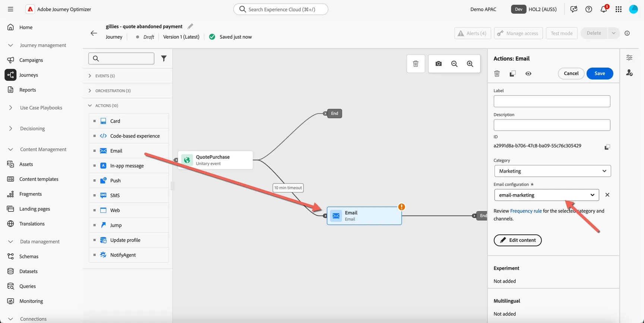Open the notifications bell
Image resolution: width=644 pixels, height=323 pixels.
[x=604, y=9]
